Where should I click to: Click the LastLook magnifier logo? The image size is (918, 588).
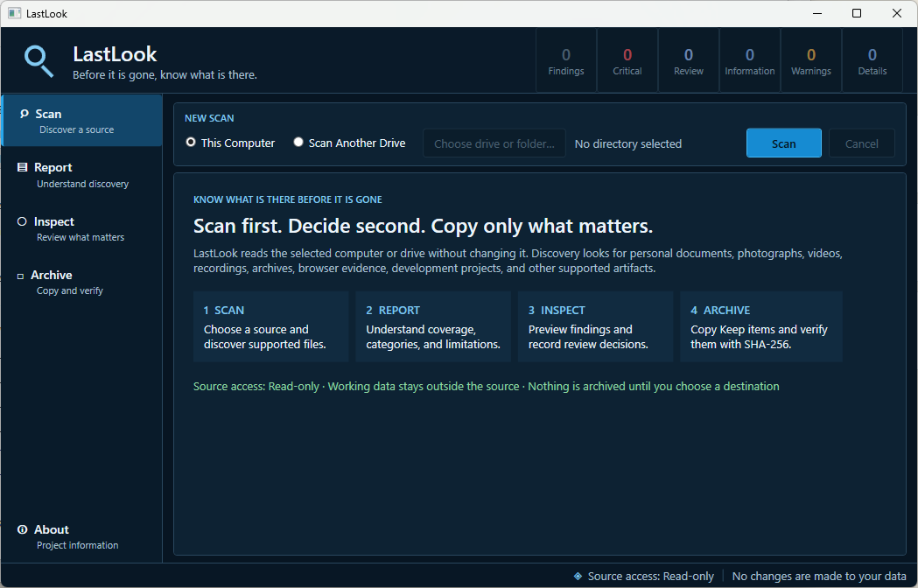pos(39,61)
